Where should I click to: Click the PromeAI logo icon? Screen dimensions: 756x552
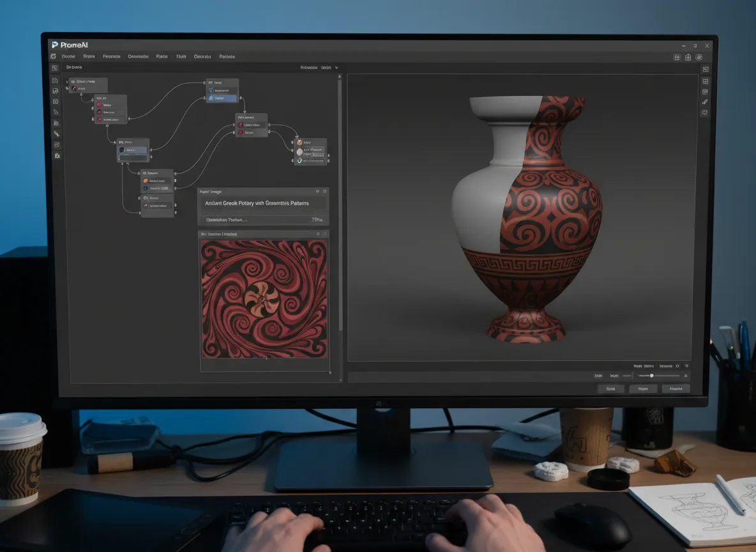(54, 45)
